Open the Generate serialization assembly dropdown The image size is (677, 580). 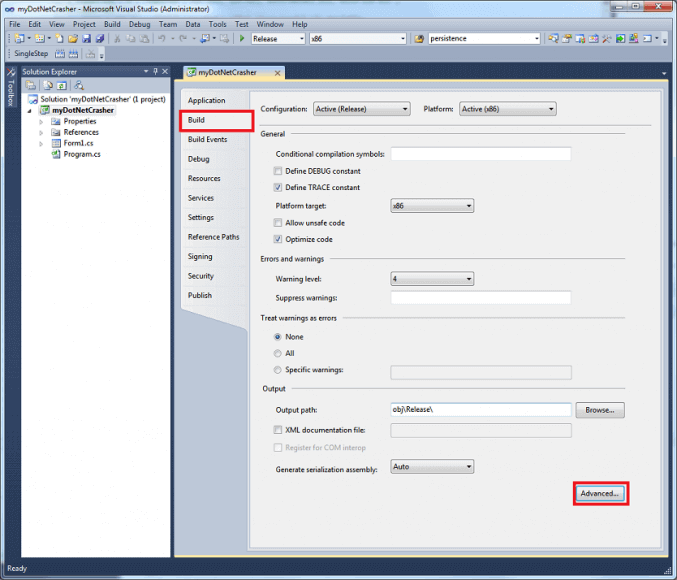click(431, 466)
